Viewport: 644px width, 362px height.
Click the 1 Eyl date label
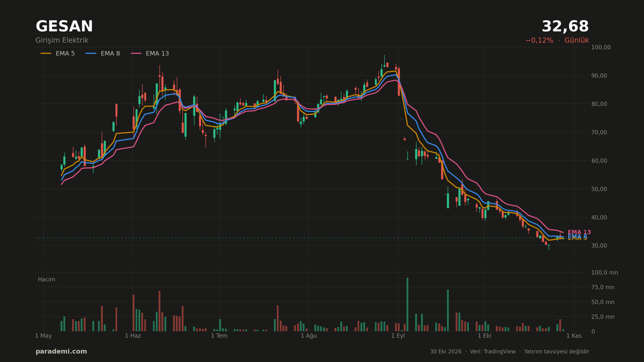pyautogui.click(x=398, y=336)
